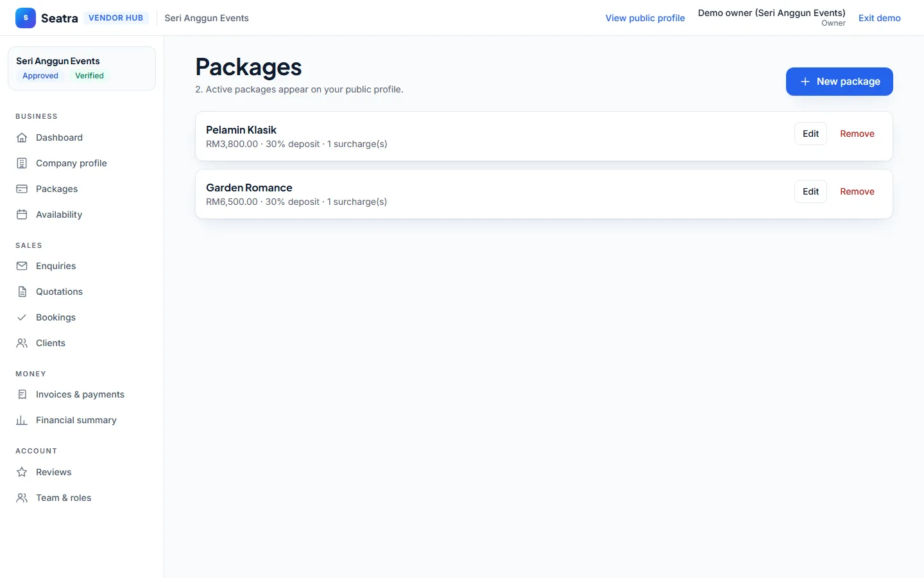Click the Bookings checkmark icon
Image resolution: width=924 pixels, height=578 pixels.
(x=22, y=317)
